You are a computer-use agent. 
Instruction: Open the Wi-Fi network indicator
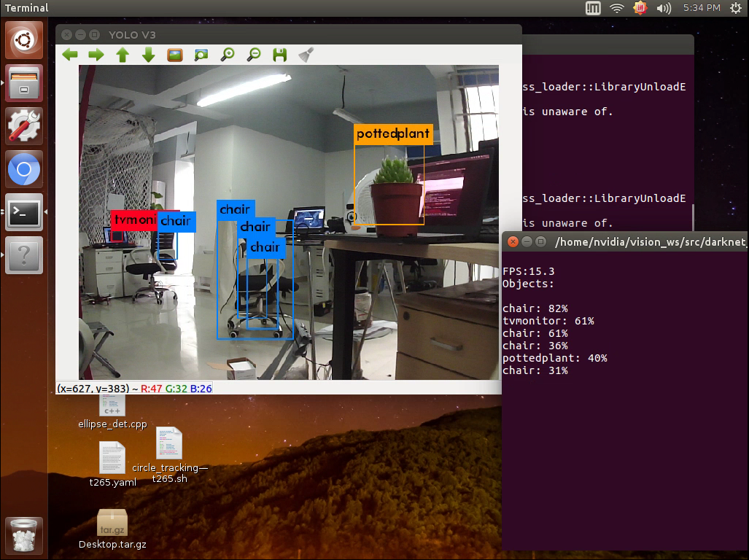617,7
